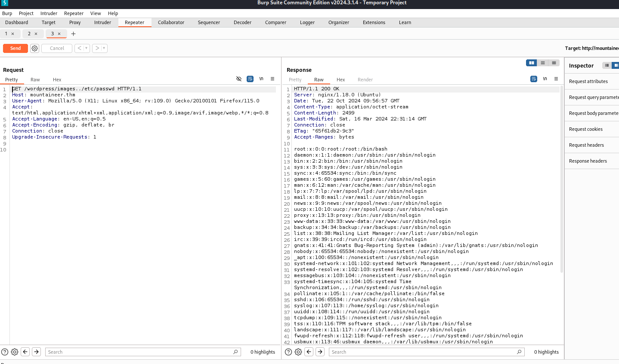Close Repeater tab 3
Image resolution: width=619 pixels, height=364 pixels.
point(59,34)
